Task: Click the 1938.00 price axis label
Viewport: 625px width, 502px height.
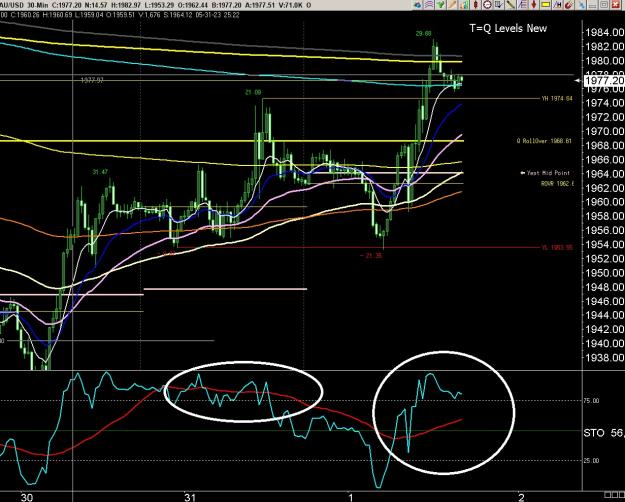Action: (x=605, y=357)
